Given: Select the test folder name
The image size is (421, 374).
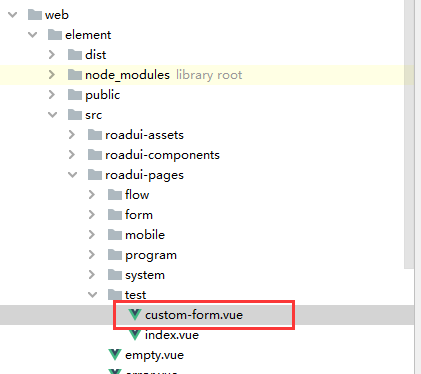Looking at the screenshot, I should 135,295.
